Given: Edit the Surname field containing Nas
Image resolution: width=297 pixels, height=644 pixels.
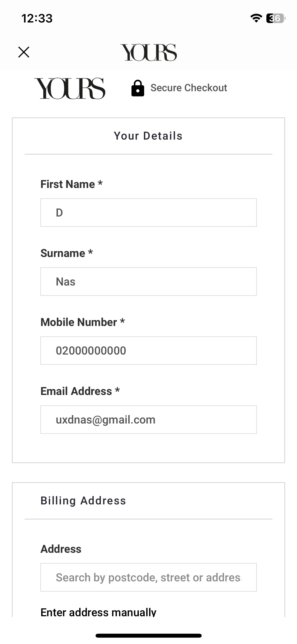Looking at the screenshot, I should pyautogui.click(x=149, y=282).
